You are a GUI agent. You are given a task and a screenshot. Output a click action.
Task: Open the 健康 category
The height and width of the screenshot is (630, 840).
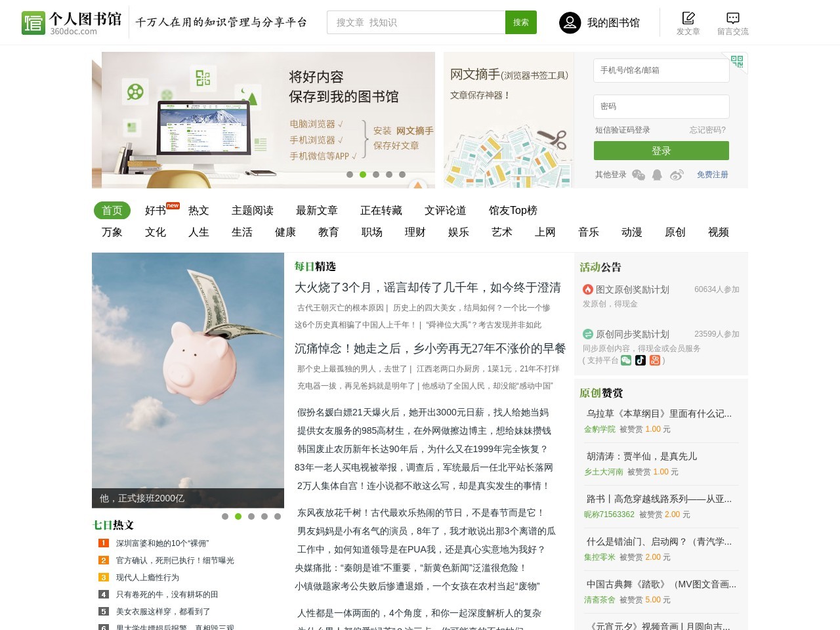click(285, 232)
